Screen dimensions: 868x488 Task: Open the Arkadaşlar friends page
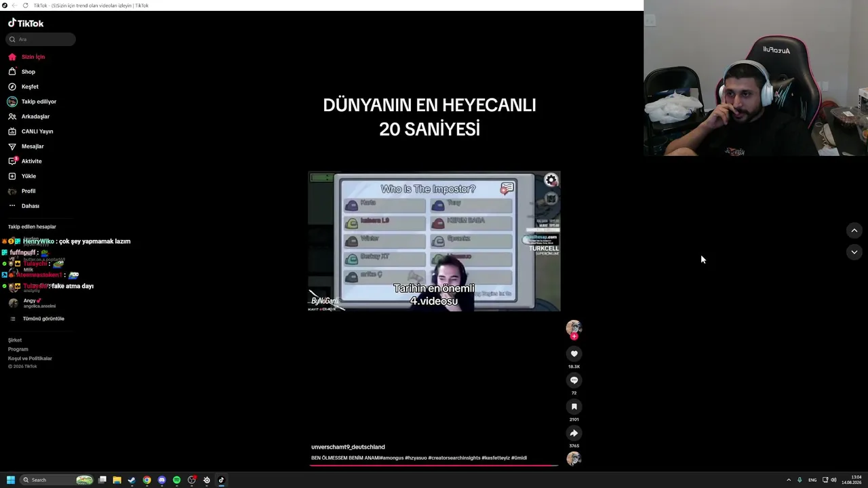[29, 117]
